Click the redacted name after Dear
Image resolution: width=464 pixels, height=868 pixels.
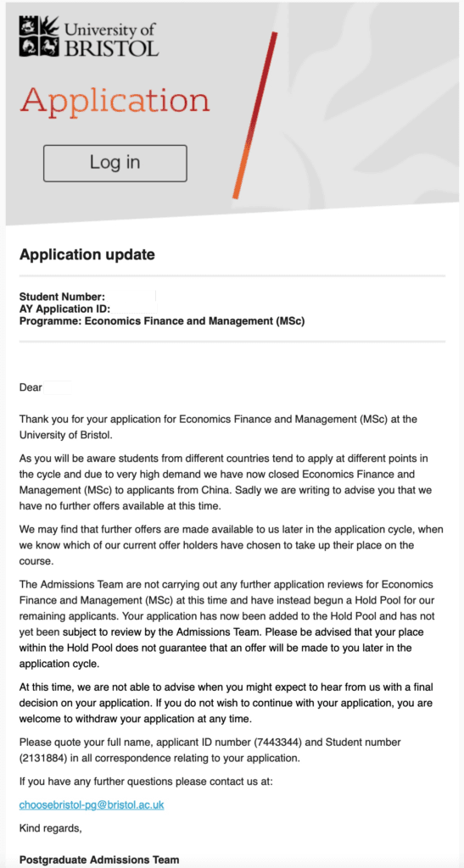(x=58, y=387)
